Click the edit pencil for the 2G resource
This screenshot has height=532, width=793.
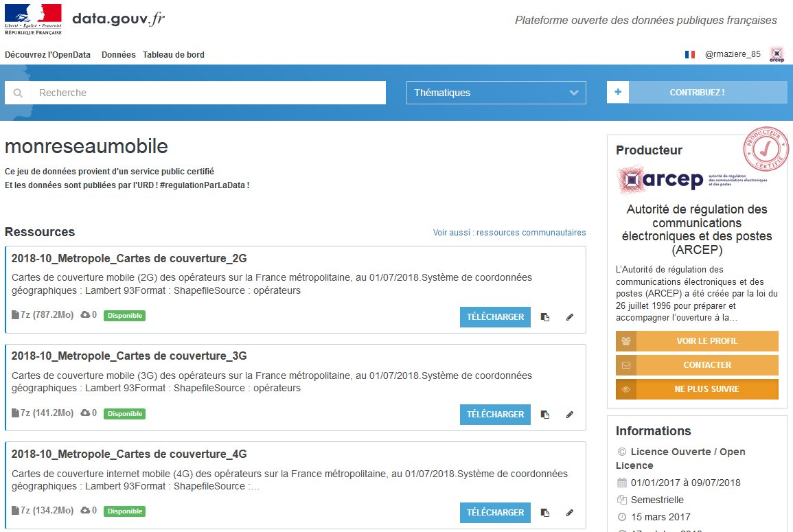click(569, 317)
